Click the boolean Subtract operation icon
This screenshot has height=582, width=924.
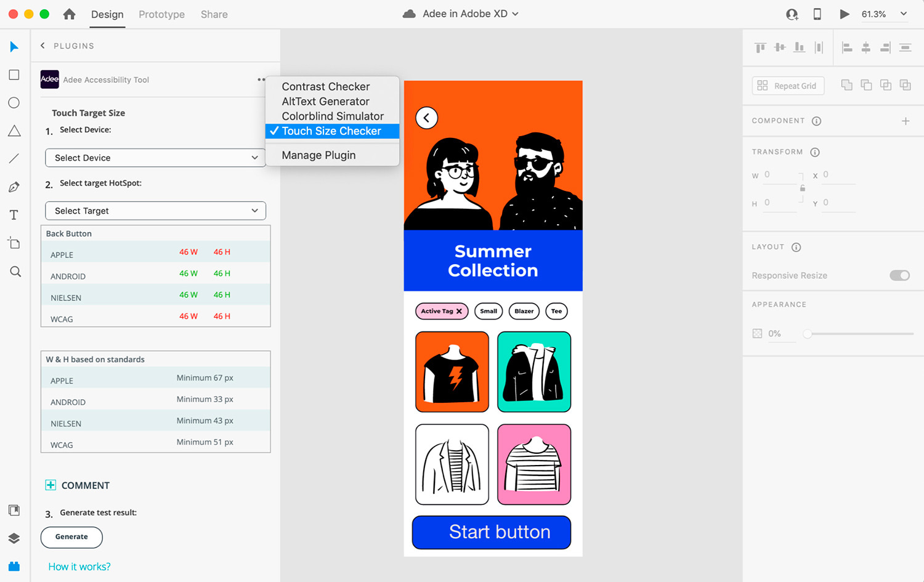[866, 85]
